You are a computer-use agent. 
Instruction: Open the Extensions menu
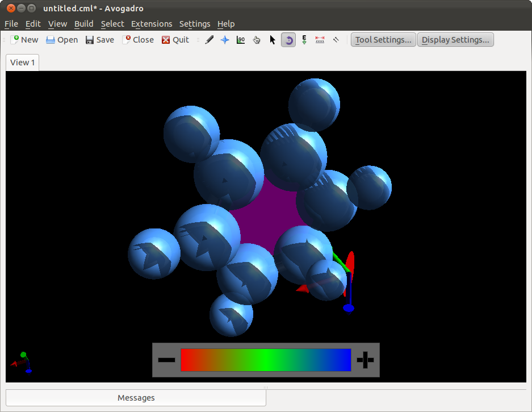click(151, 24)
